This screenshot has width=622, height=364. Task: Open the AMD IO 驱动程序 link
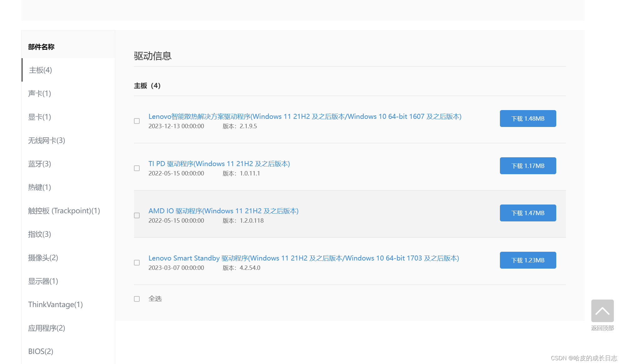[223, 211]
